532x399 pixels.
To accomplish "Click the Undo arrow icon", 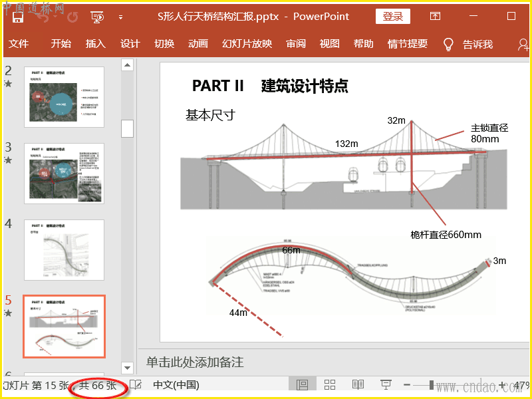I will (43, 17).
